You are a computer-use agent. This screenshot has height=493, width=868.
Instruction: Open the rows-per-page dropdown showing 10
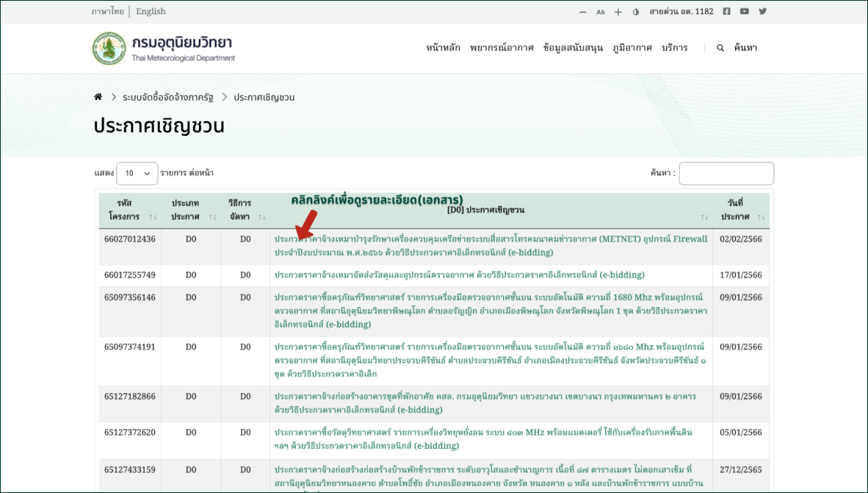137,173
